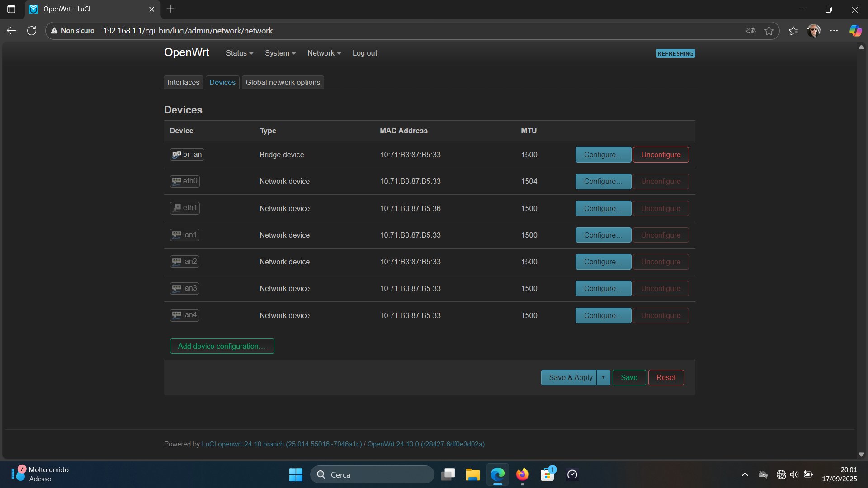868x488 pixels.
Task: Open Firefox from the taskbar
Action: 522,474
